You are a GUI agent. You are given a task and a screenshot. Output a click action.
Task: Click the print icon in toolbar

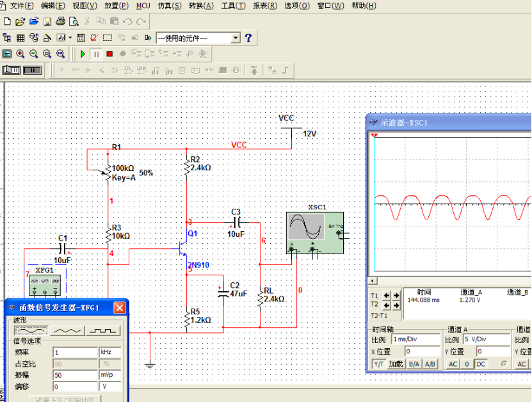tap(60, 21)
